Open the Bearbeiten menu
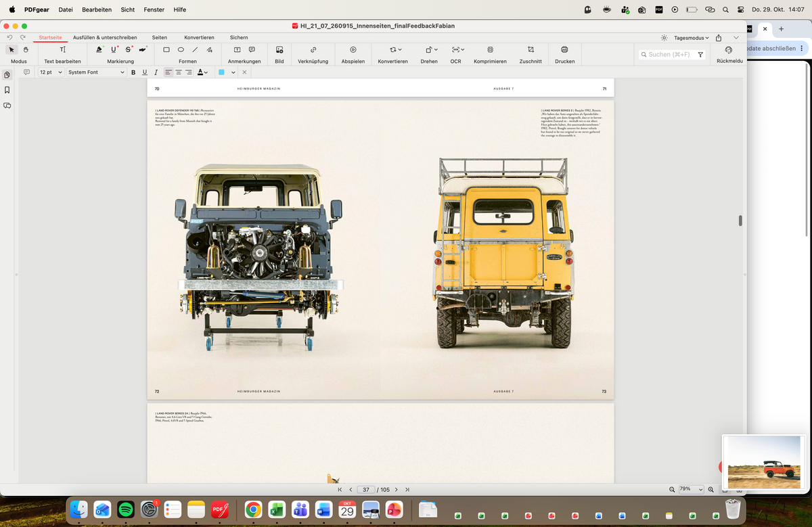 tap(97, 9)
